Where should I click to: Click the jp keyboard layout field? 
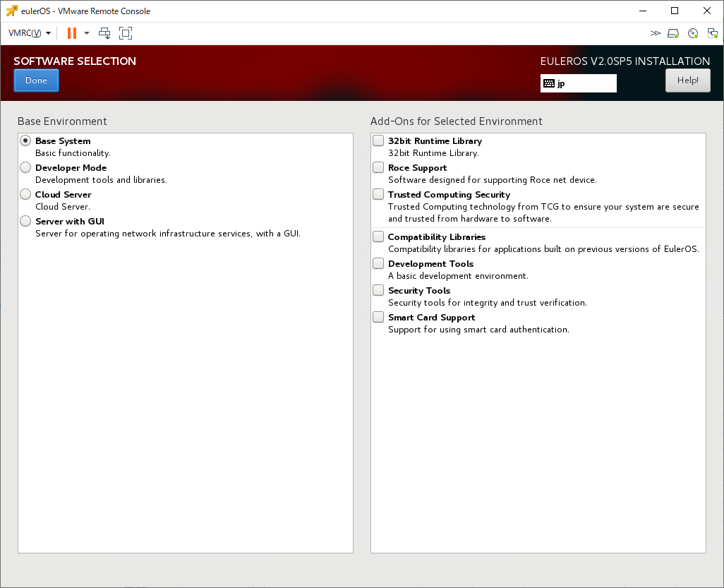click(578, 83)
